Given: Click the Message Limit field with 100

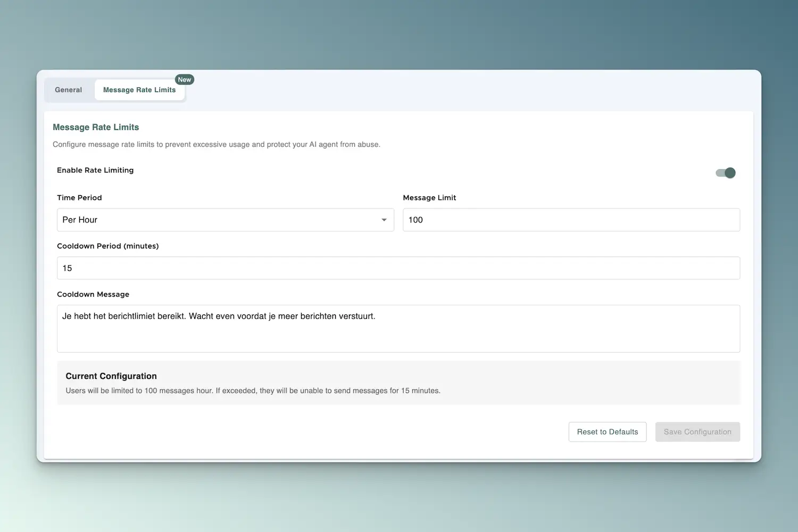Looking at the screenshot, I should [x=571, y=220].
